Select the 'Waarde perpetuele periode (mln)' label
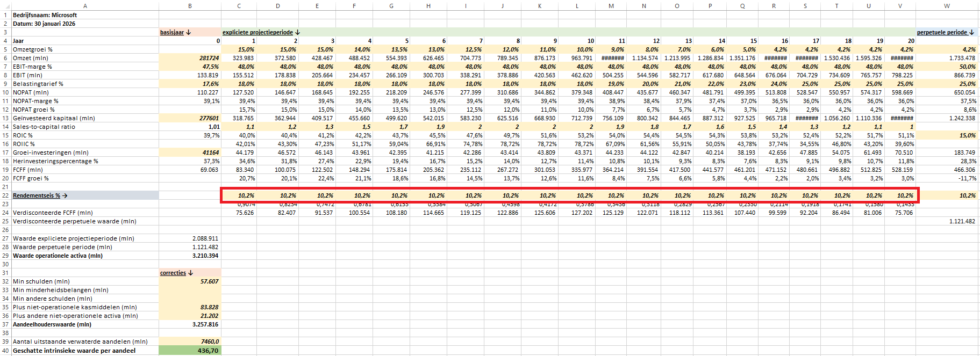The image size is (980, 356). click(62, 247)
